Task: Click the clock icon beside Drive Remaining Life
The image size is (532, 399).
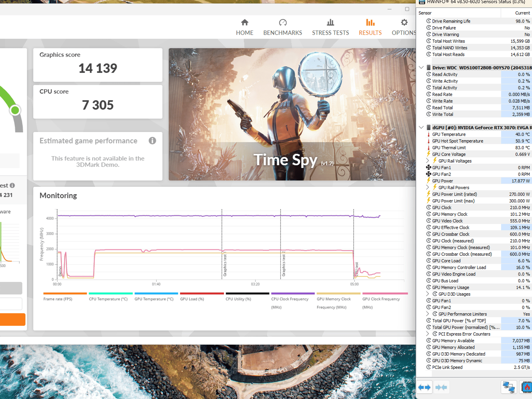Action: pos(429,21)
